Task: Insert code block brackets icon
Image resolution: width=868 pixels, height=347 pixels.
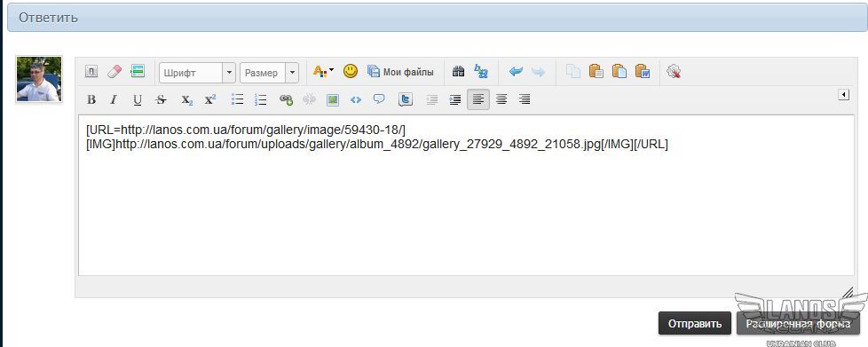Action: tap(356, 100)
